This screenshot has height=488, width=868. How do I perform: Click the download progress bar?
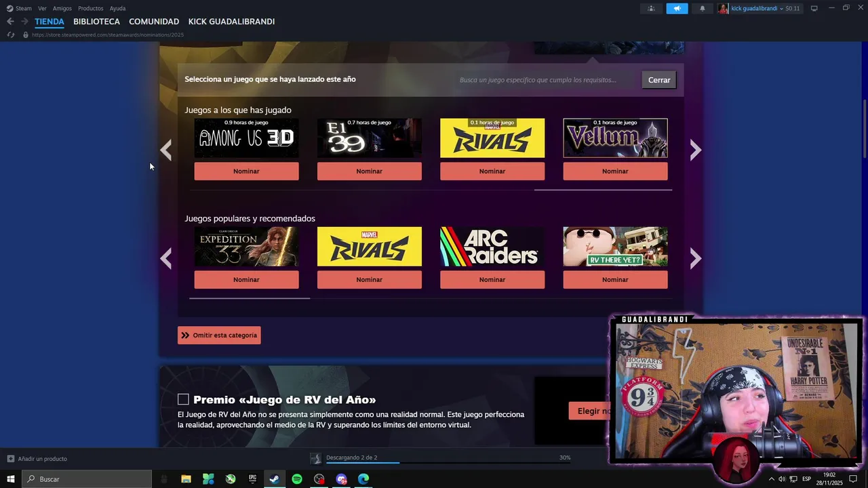pyautogui.click(x=448, y=463)
